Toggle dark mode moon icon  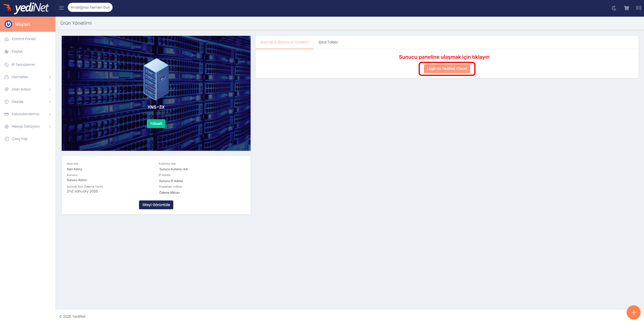614,8
